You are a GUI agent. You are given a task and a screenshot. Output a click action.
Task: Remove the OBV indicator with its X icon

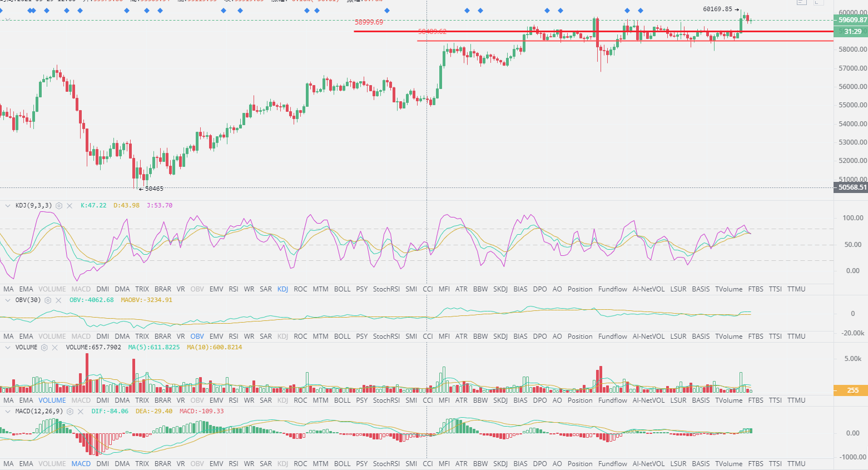tap(58, 300)
